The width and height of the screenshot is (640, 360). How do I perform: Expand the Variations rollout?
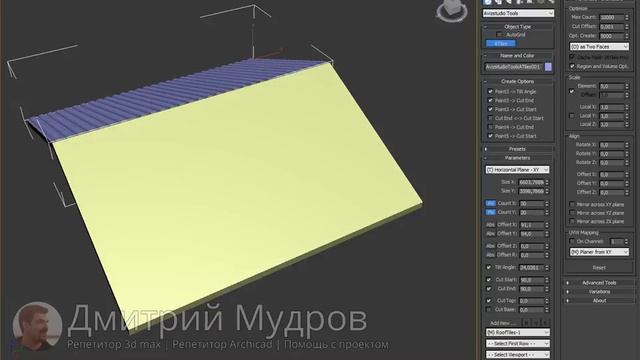[599, 292]
